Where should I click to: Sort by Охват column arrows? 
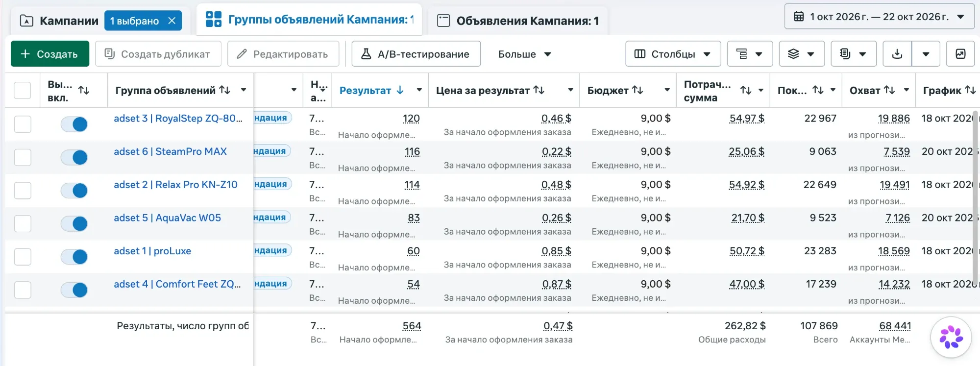click(889, 90)
